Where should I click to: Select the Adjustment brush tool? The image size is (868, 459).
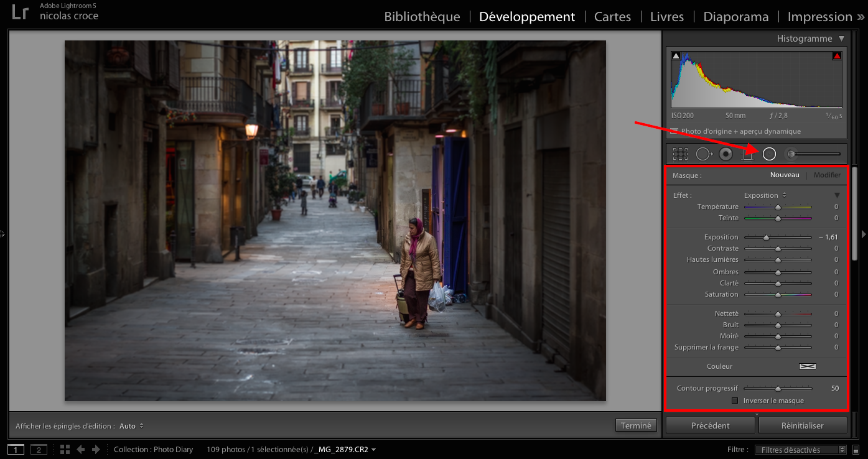[790, 154]
